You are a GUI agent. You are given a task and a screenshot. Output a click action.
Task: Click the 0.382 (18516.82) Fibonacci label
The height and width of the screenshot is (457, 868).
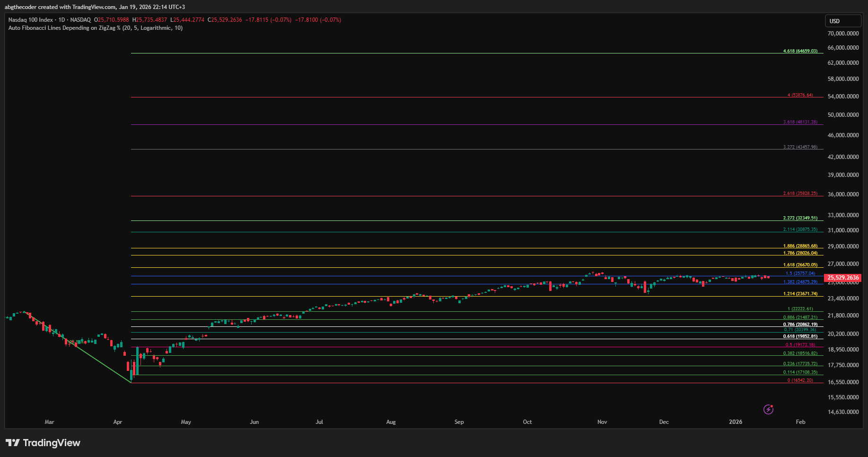click(800, 353)
